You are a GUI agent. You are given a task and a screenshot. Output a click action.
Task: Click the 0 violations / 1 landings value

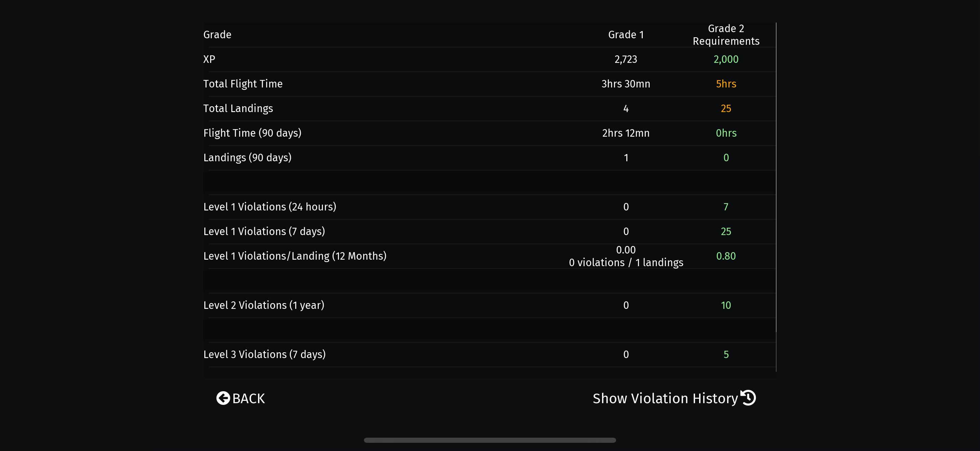click(x=626, y=262)
